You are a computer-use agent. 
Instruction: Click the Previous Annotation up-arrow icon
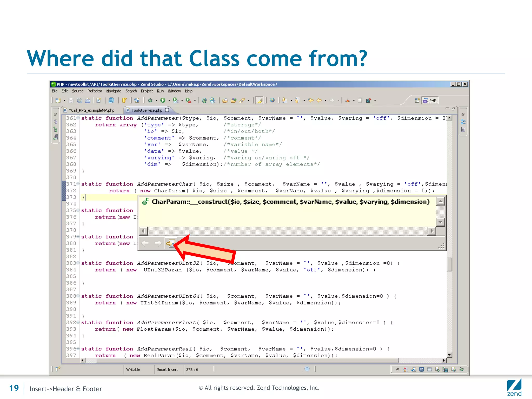tap(298, 101)
